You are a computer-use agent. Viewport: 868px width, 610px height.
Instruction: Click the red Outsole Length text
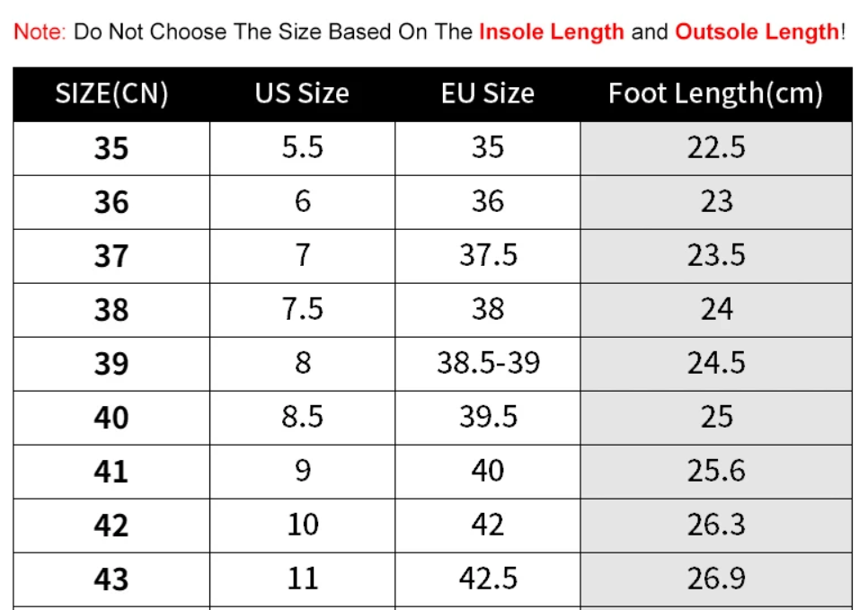coord(757,32)
